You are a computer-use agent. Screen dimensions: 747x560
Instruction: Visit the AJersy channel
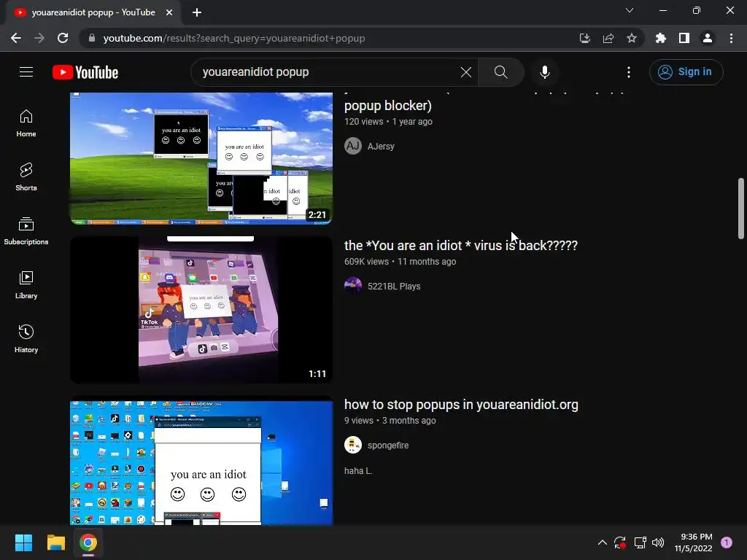click(381, 146)
